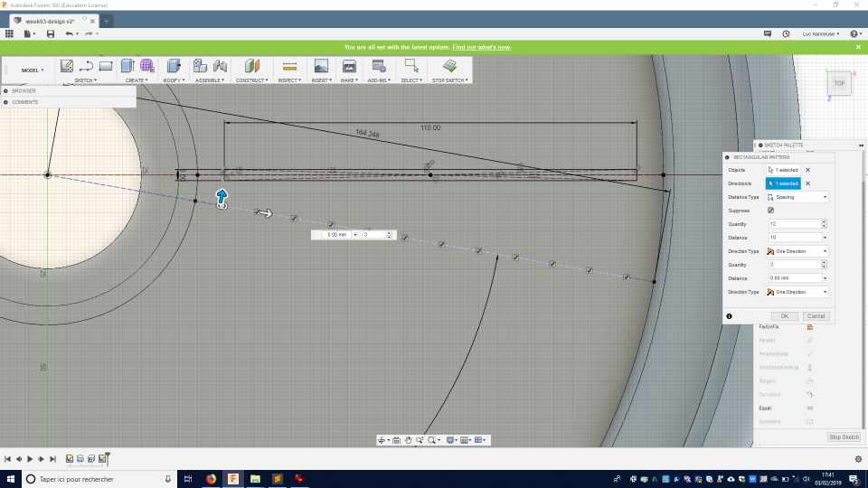This screenshot has width=868, height=488.
Task: Click the TOP face of the view cube
Action: (x=839, y=83)
